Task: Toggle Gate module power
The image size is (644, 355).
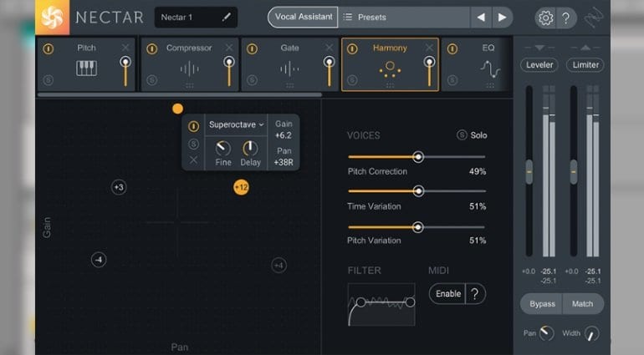Action: coord(253,48)
